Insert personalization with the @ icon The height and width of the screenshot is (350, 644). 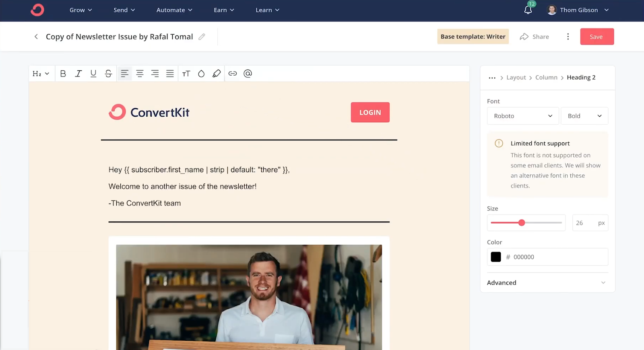(x=248, y=74)
